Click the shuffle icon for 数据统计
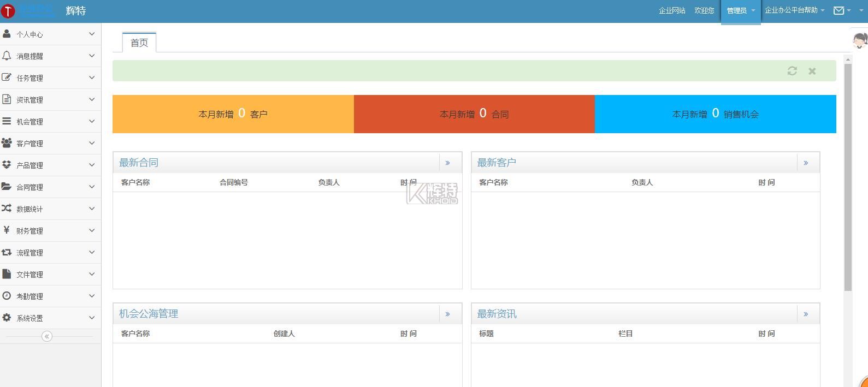 (7, 209)
